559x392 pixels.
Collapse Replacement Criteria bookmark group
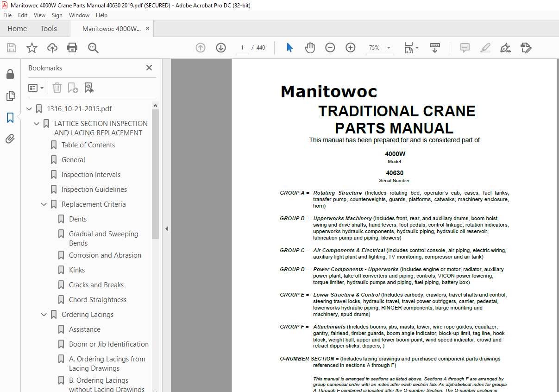point(44,204)
